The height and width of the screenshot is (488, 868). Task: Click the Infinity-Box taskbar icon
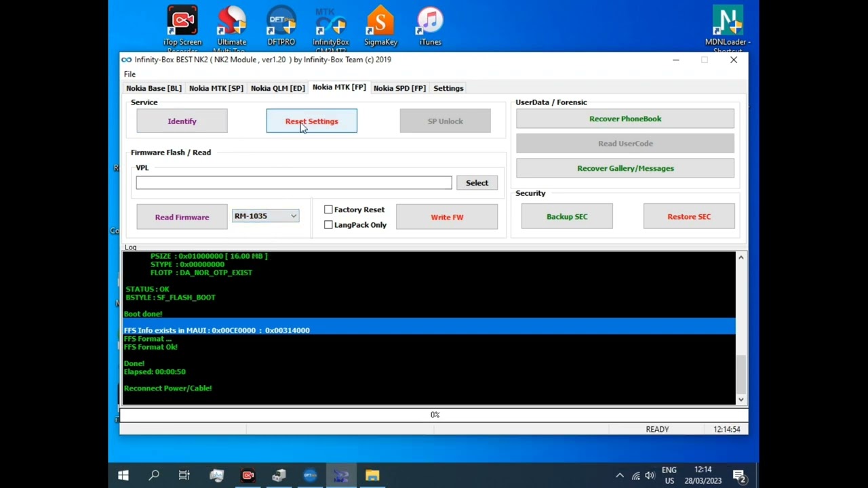point(341,476)
